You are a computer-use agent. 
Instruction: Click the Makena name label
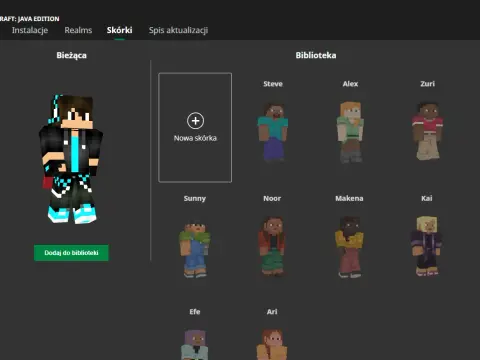[349, 198]
